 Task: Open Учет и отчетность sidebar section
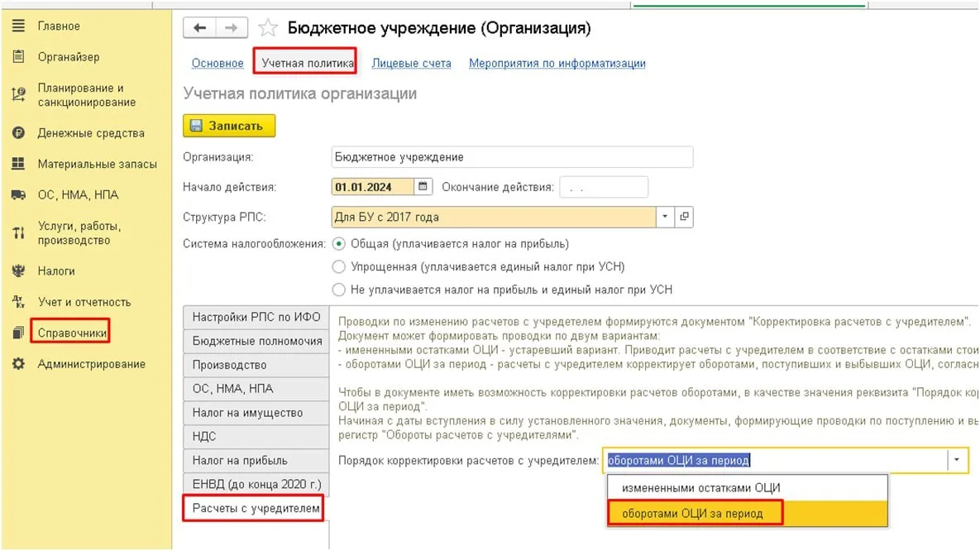click(84, 301)
